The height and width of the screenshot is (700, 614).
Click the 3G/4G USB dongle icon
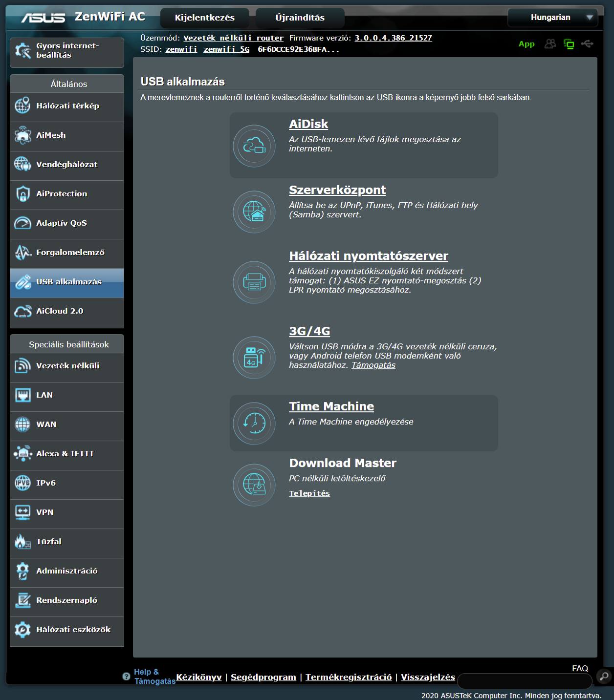click(254, 358)
